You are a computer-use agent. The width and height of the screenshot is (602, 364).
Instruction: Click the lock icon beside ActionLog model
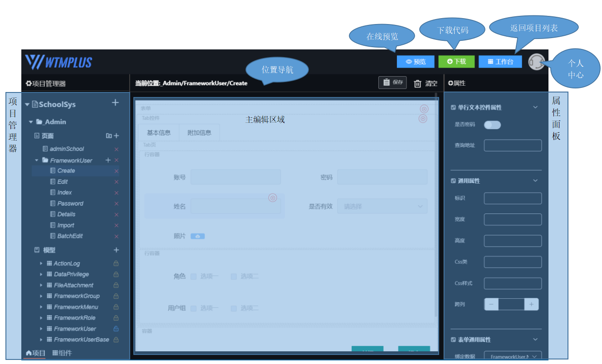(115, 263)
